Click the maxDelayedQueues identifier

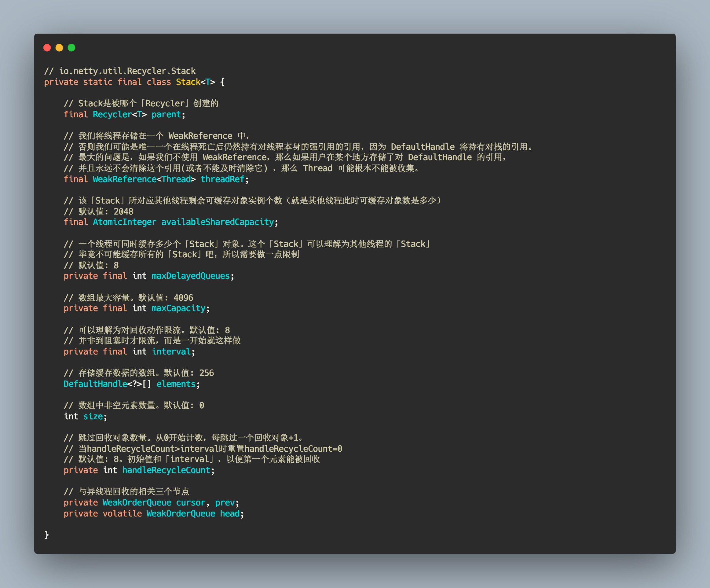[x=190, y=276]
